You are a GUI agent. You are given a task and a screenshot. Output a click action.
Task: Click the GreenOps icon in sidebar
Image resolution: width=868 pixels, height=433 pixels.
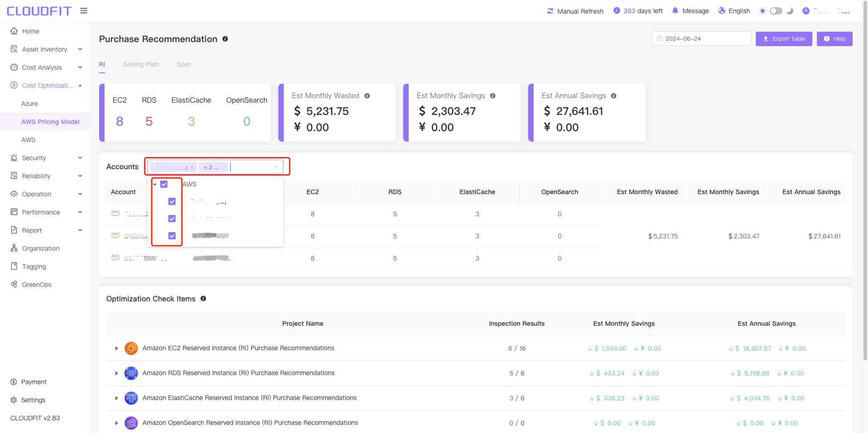(x=14, y=284)
